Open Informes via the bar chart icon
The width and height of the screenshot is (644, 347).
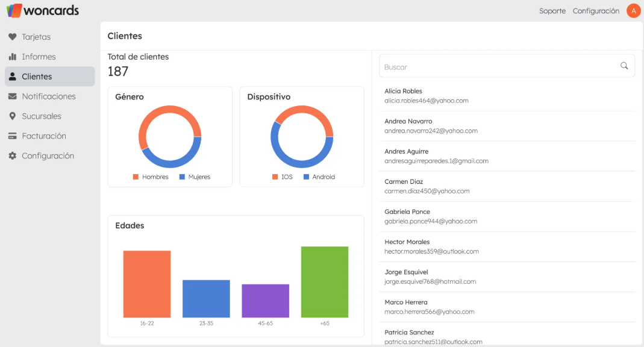tap(12, 56)
